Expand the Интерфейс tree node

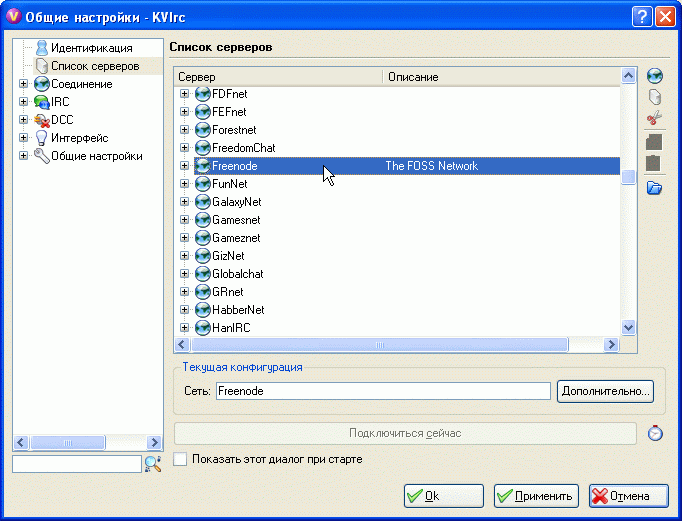[x=23, y=137]
